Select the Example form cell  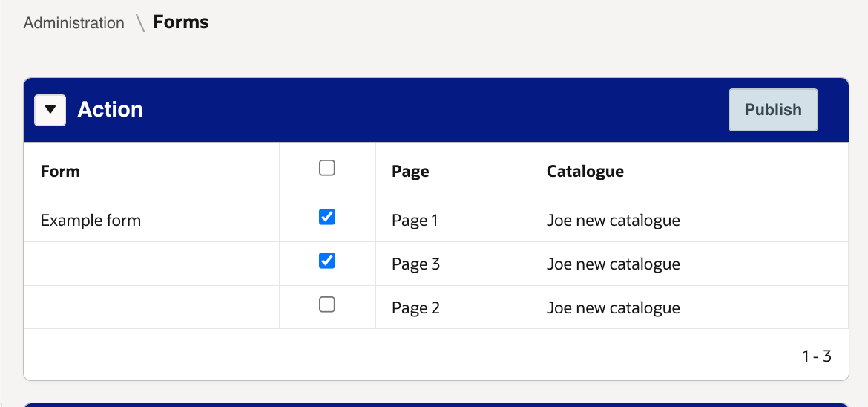[91, 221]
